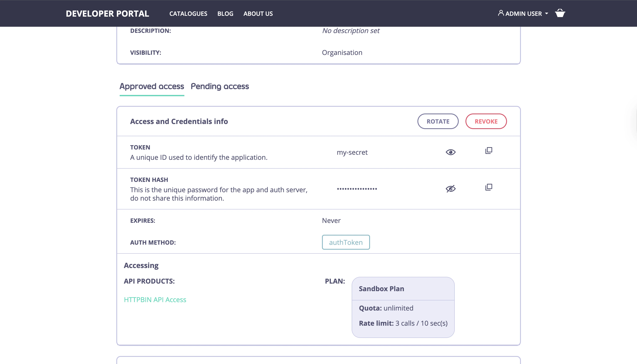
Task: Copy the TOKEN value to clipboard
Action: tap(488, 151)
